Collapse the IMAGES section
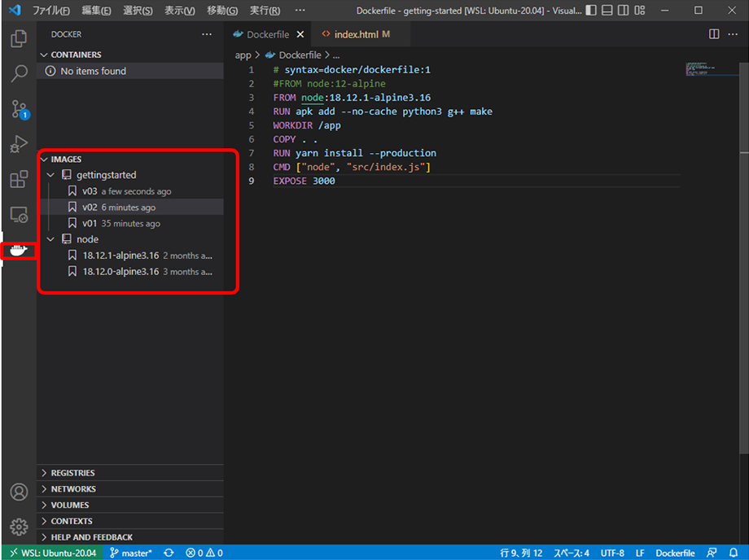749x560 pixels. [x=130, y=159]
